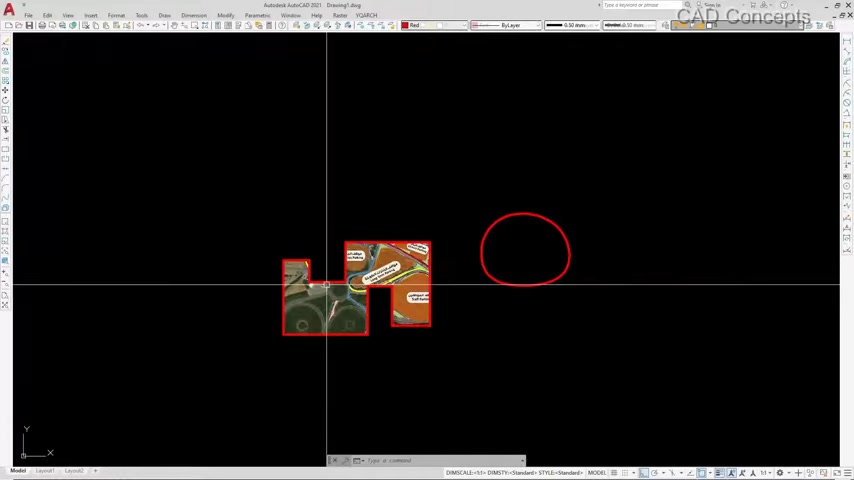Click the Workspace Switching gear icon
The width and height of the screenshot is (854, 480).
[x=780, y=473]
